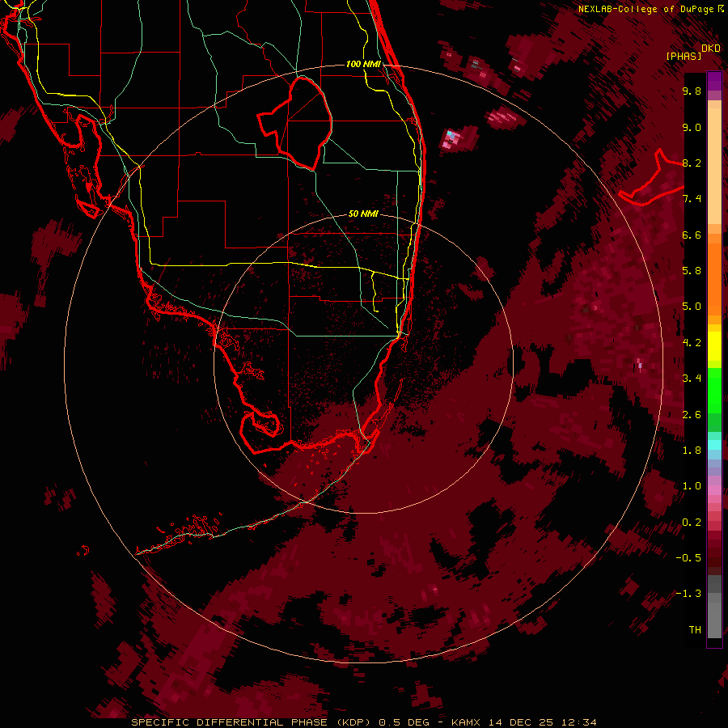The width and height of the screenshot is (728, 728).
Task: Select the 1.8 scale label
Action: coord(692,451)
